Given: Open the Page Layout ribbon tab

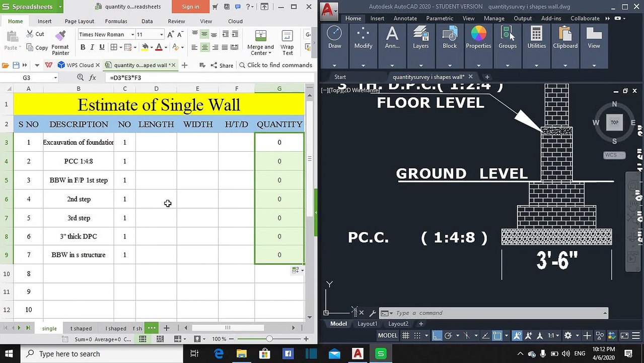Looking at the screenshot, I should (x=80, y=21).
